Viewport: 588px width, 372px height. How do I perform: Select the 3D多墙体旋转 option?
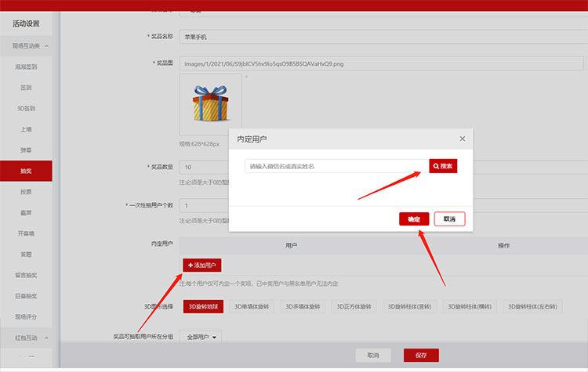coord(303,306)
